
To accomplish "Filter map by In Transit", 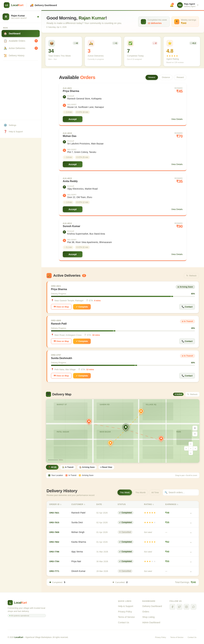I will pyautogui.click(x=68, y=467).
